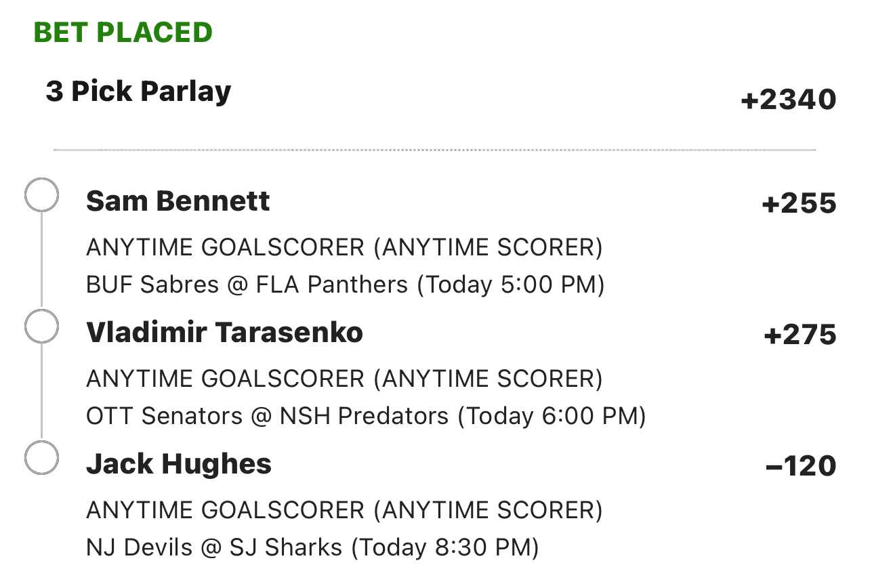The width and height of the screenshot is (870, 588).
Task: Select Jack Hughes's Anytime Goalscorer market text
Action: click(344, 511)
